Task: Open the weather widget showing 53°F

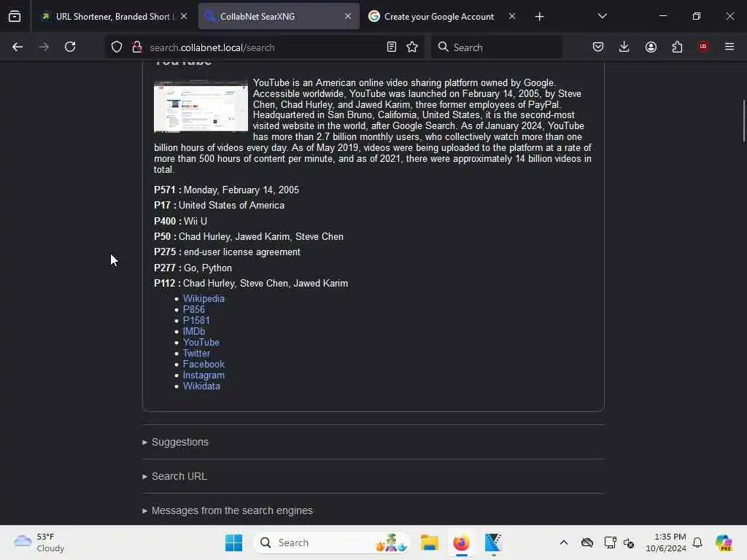Action: (x=39, y=542)
